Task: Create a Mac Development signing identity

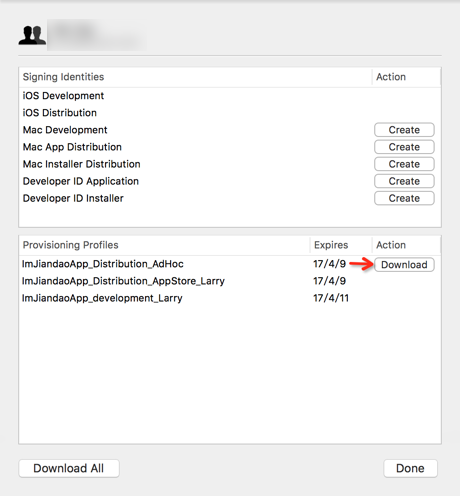Action: 404,130
